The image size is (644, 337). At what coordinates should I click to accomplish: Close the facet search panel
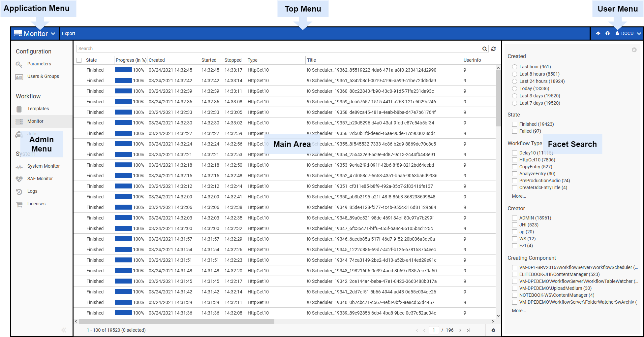coord(634,50)
